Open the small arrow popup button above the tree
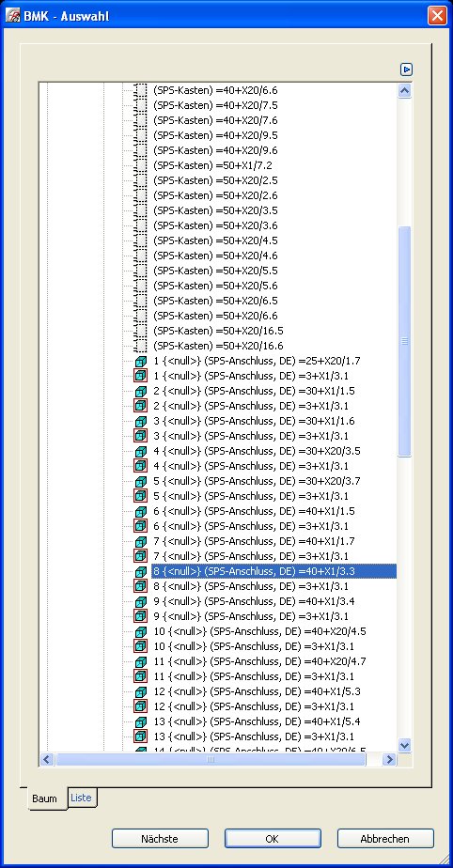The image size is (453, 868). point(407,70)
